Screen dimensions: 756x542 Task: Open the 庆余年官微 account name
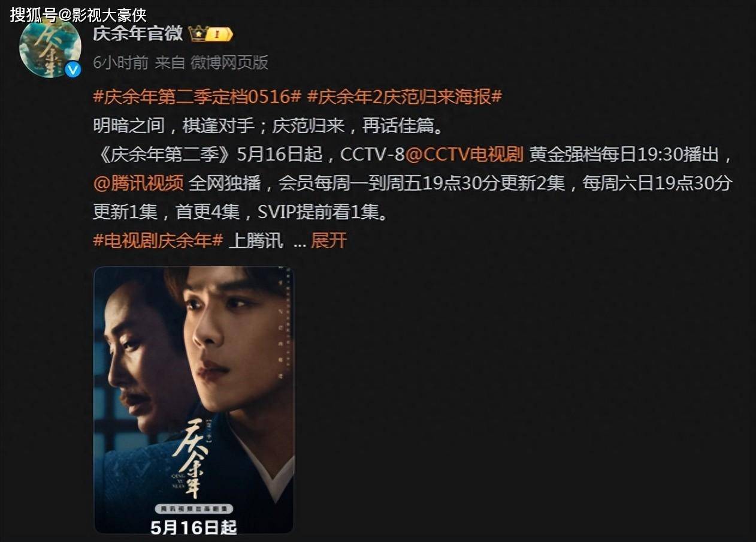tap(138, 34)
